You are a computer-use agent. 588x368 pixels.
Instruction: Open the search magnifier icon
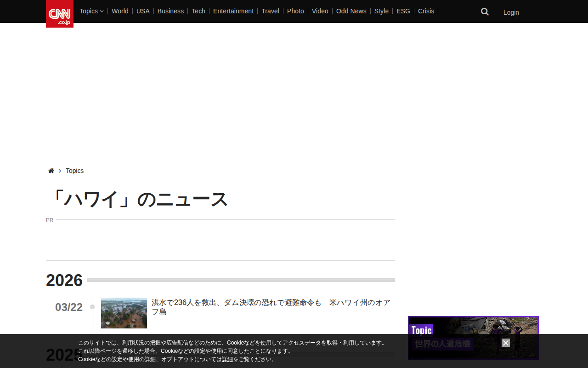[x=485, y=12]
